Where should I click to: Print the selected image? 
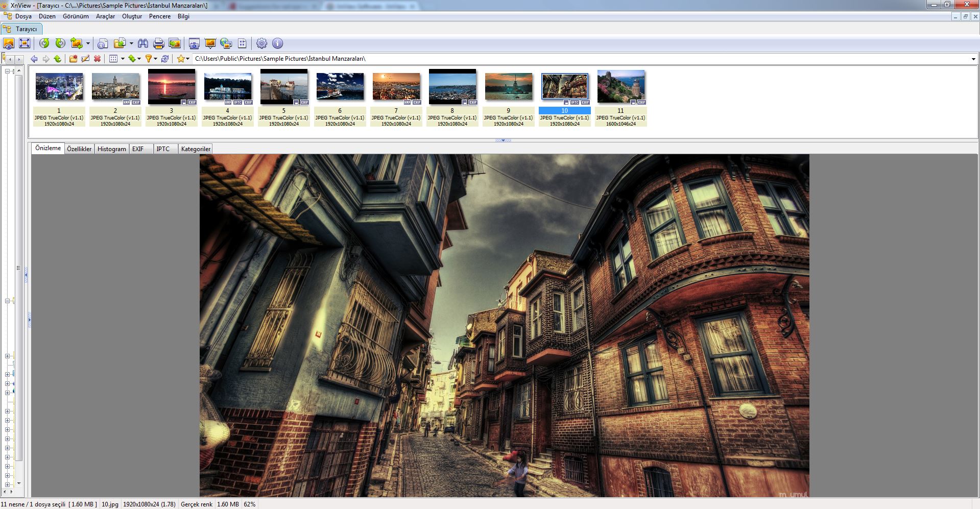pos(158,43)
